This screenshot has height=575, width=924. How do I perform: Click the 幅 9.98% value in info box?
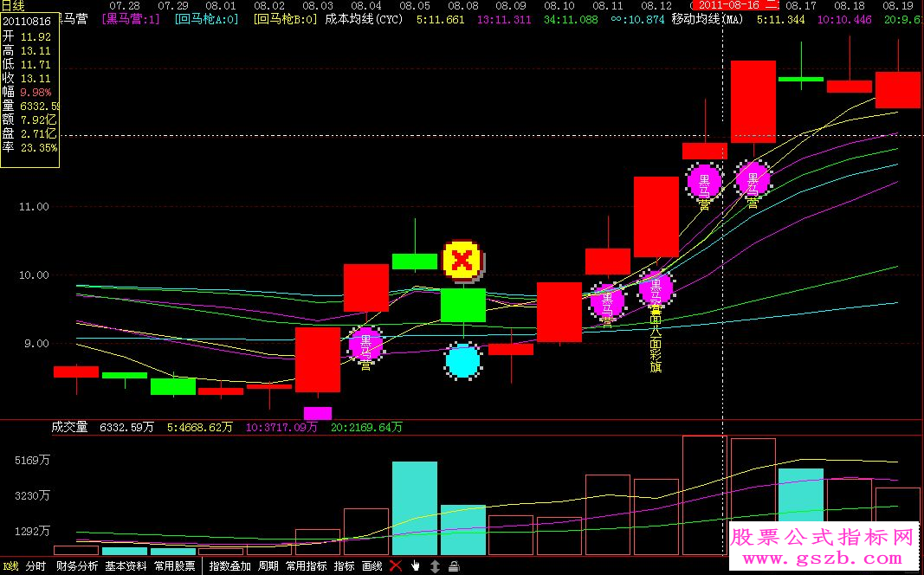point(36,93)
